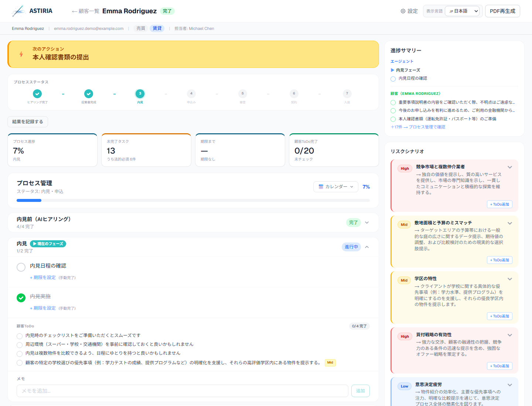
Task: Click the lightning icon in 次のアクション banner
Action: click(21, 54)
